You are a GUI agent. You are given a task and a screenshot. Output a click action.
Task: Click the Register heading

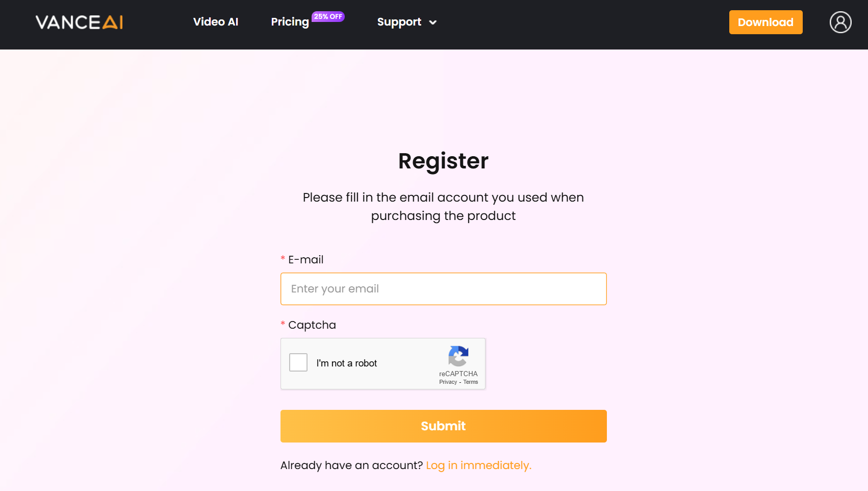pos(443,161)
